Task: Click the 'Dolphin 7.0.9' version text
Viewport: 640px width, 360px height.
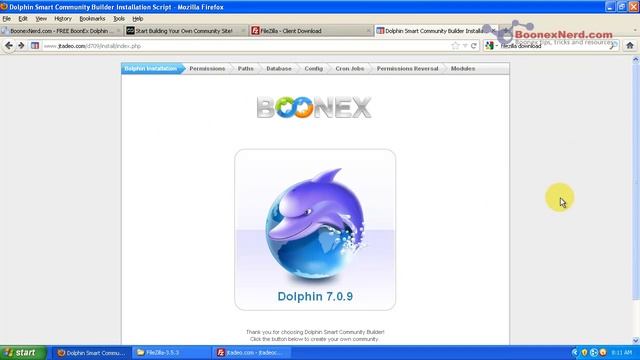Action: pos(315,296)
